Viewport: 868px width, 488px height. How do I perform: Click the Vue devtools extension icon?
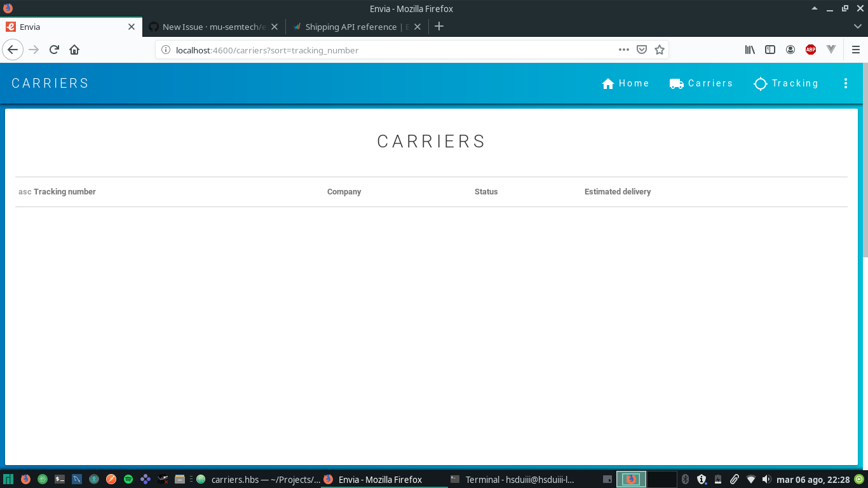tap(831, 50)
